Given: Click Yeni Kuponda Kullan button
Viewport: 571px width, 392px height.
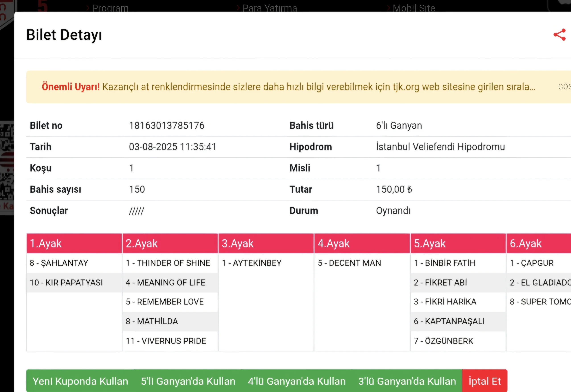Looking at the screenshot, I should pyautogui.click(x=81, y=381).
